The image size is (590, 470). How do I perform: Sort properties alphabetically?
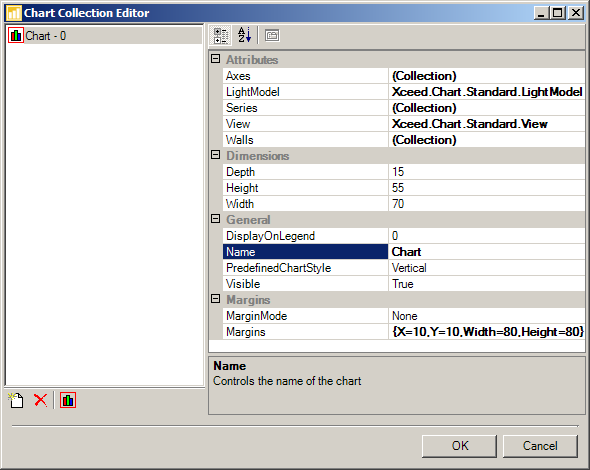tap(244, 36)
